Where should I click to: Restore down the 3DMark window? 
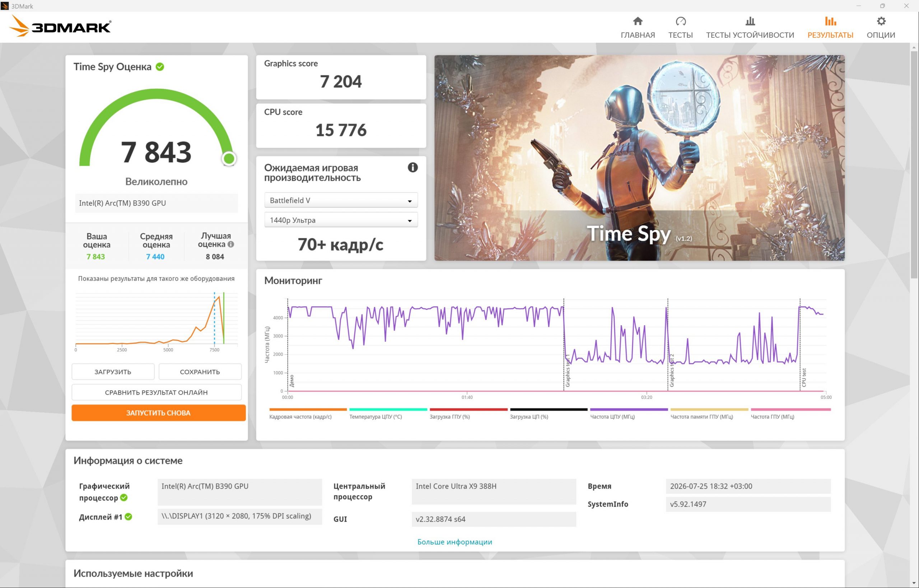[x=882, y=6]
